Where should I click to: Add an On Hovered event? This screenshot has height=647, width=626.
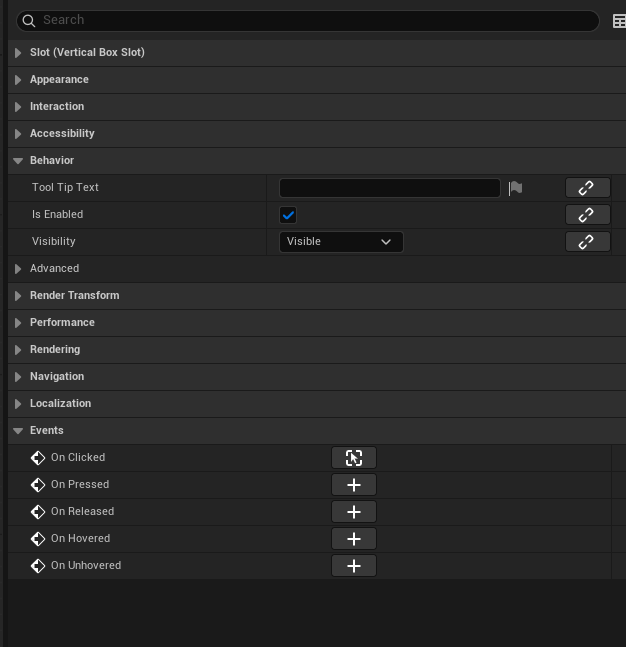pos(354,539)
